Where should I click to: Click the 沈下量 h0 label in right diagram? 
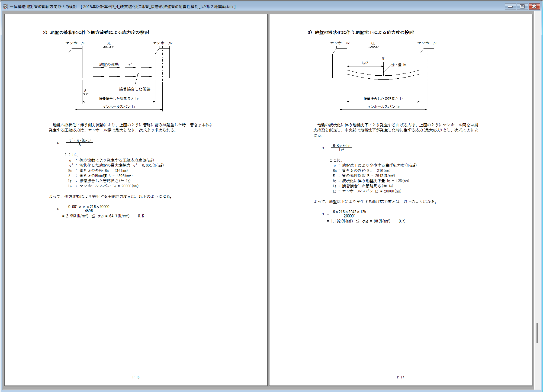coord(399,65)
